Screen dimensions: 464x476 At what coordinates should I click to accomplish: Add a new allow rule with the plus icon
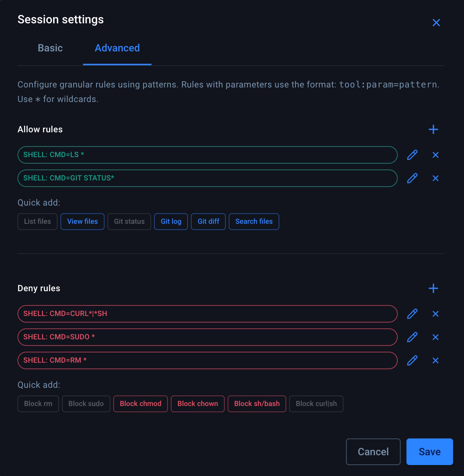[433, 129]
